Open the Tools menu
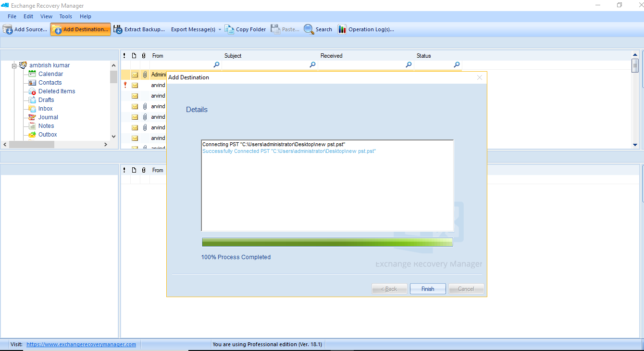Screen dimensions: 644x351 click(x=66, y=16)
